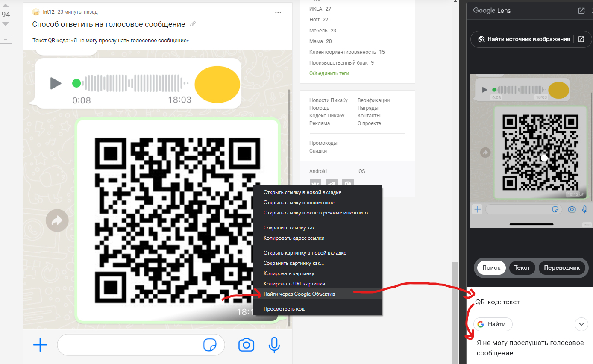593x364 pixels.
Task: Open Int12's avatar icon
Action: click(x=36, y=12)
